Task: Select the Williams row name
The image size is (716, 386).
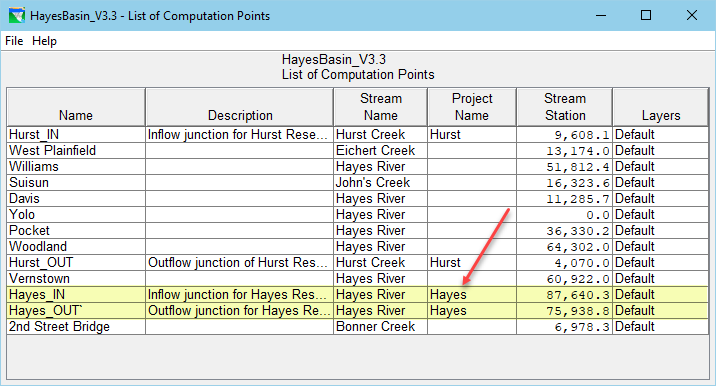Action: coord(76,167)
